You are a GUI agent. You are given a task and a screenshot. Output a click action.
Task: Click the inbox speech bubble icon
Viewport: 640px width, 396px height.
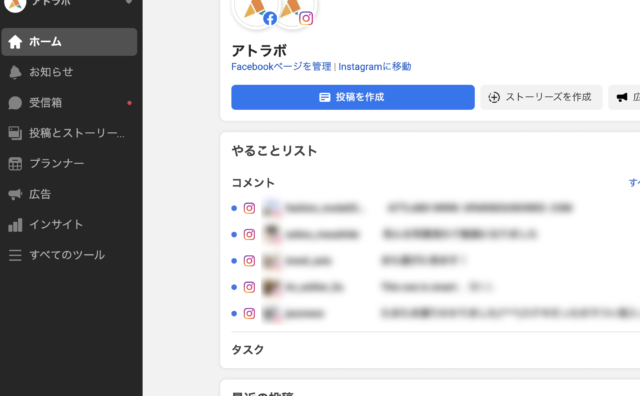tap(15, 103)
